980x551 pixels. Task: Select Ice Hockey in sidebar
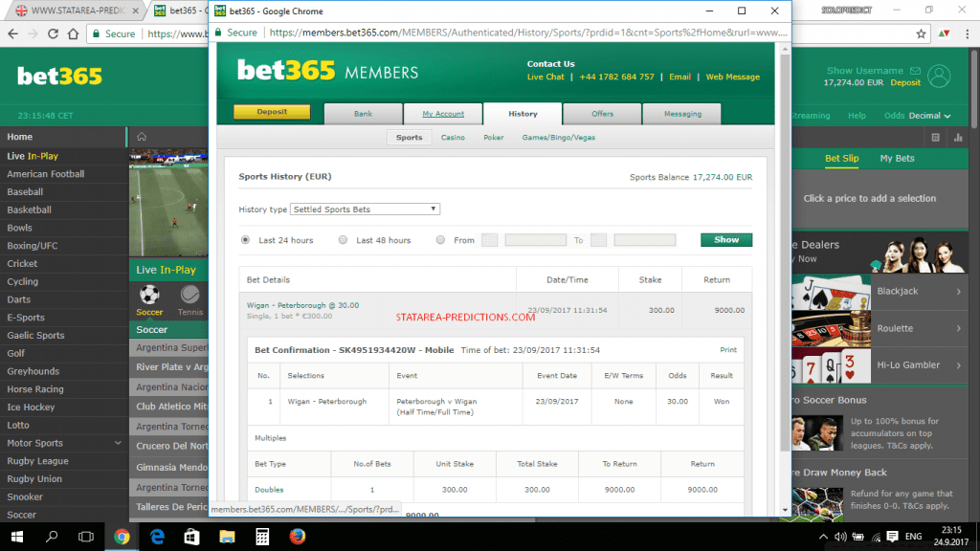point(31,408)
